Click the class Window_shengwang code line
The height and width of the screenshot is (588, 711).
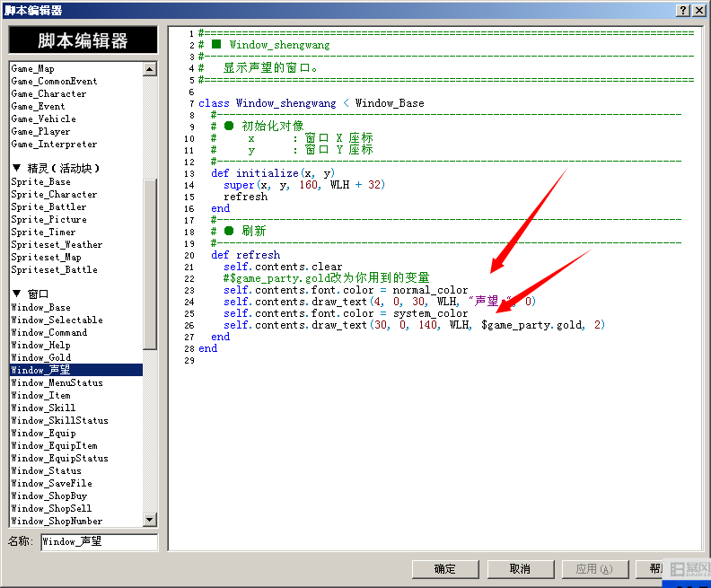(312, 103)
